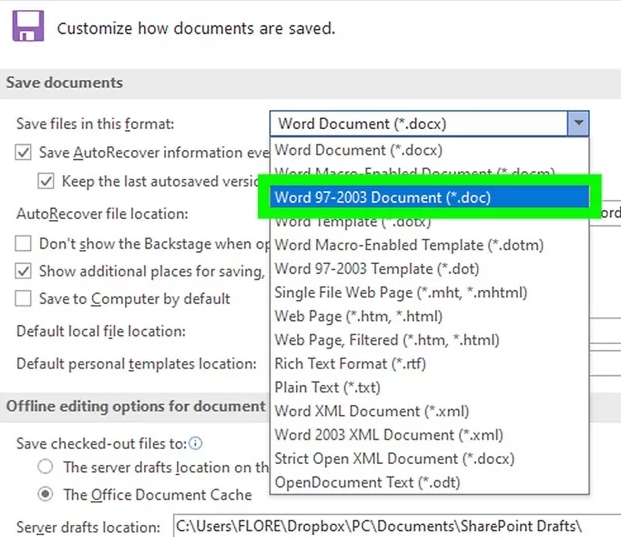Select The Office Document Cache radio button
This screenshot has width=621, height=537.
pos(46,494)
